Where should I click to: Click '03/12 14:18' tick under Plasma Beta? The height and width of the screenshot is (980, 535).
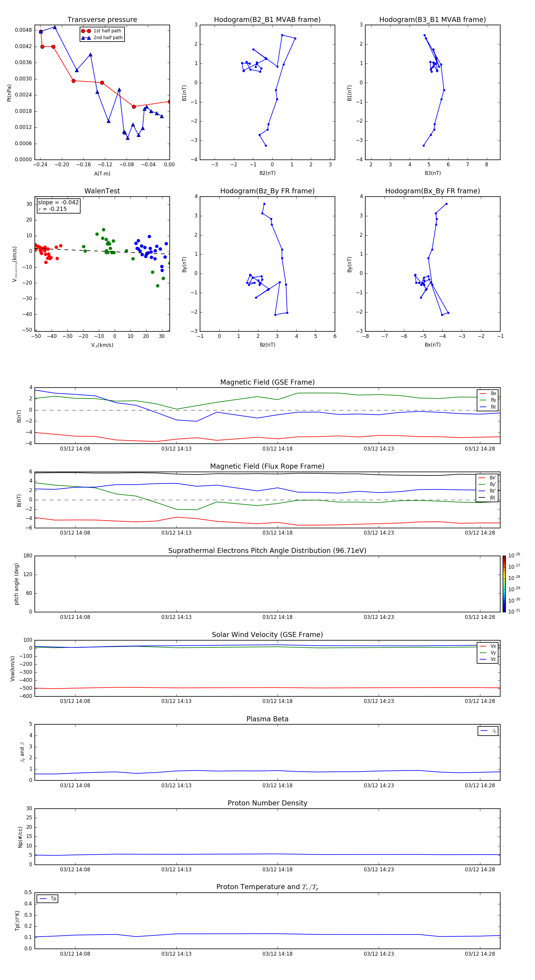point(278,785)
